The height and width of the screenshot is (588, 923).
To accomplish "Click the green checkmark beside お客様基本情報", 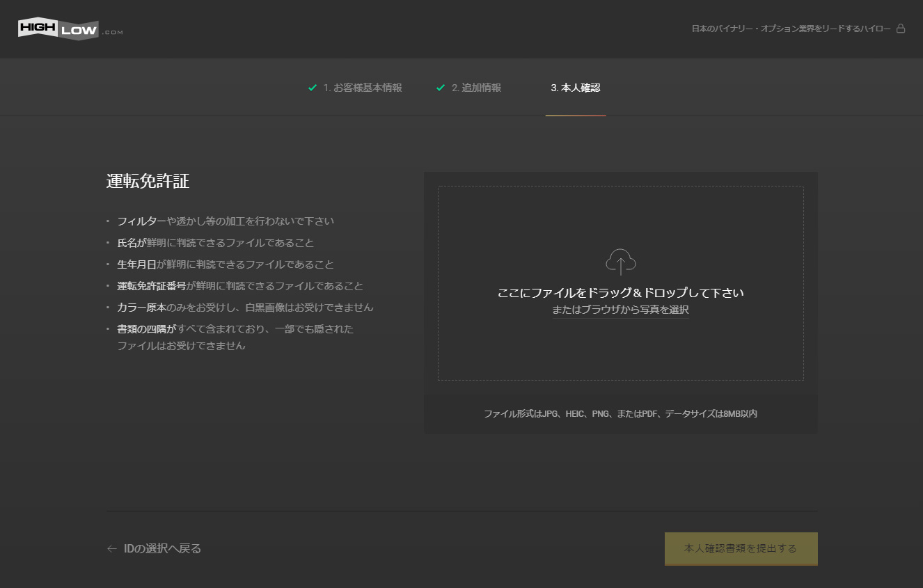I will coord(313,88).
